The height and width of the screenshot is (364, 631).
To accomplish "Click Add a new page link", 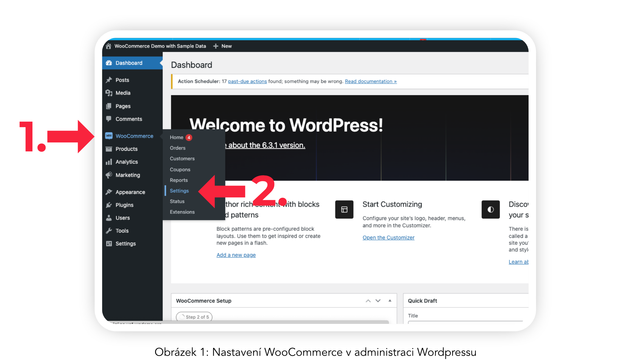I will coord(236,255).
